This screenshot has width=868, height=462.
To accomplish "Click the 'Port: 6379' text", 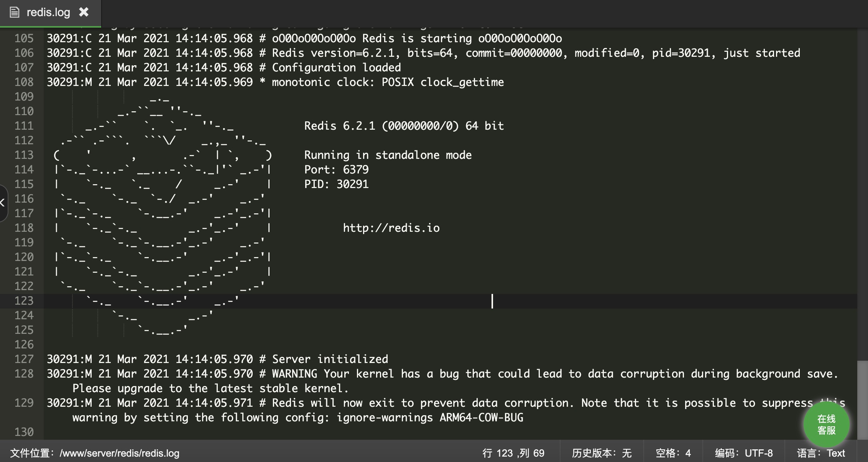I will pos(336,170).
